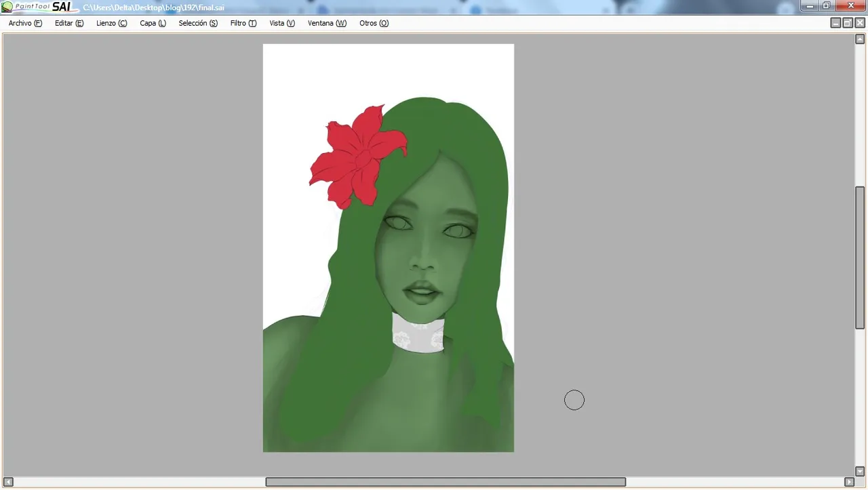Open the Ventana menu
This screenshot has height=490, width=868.
[x=327, y=23]
